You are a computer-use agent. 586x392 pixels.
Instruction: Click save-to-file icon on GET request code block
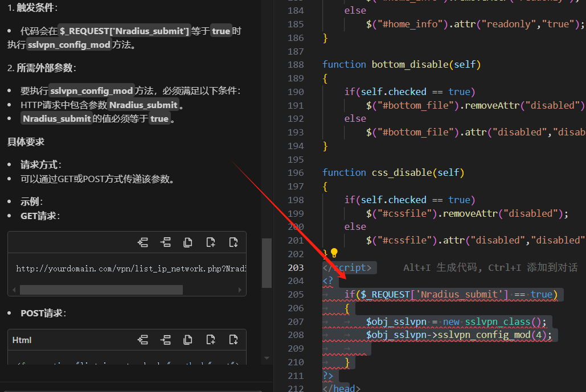233,243
